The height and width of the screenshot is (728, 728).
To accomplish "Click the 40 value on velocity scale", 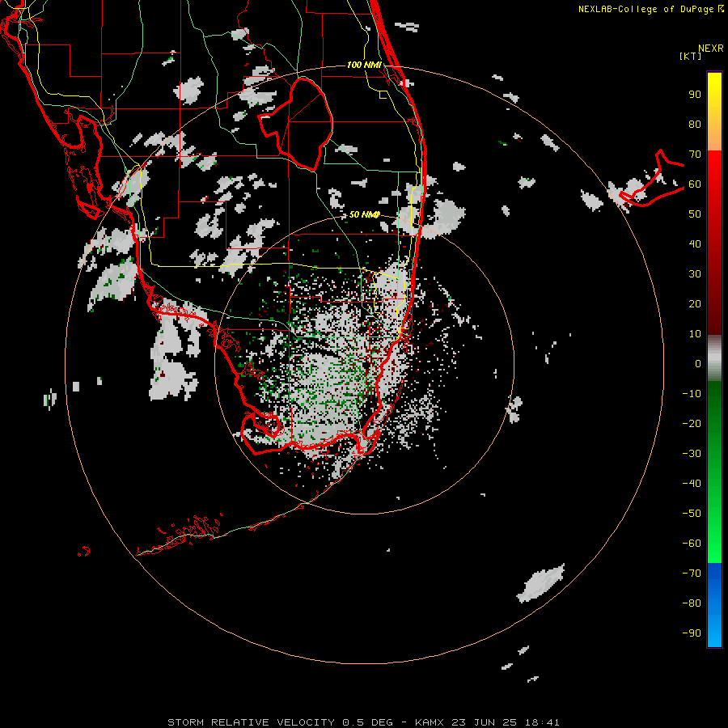I will tap(695, 244).
